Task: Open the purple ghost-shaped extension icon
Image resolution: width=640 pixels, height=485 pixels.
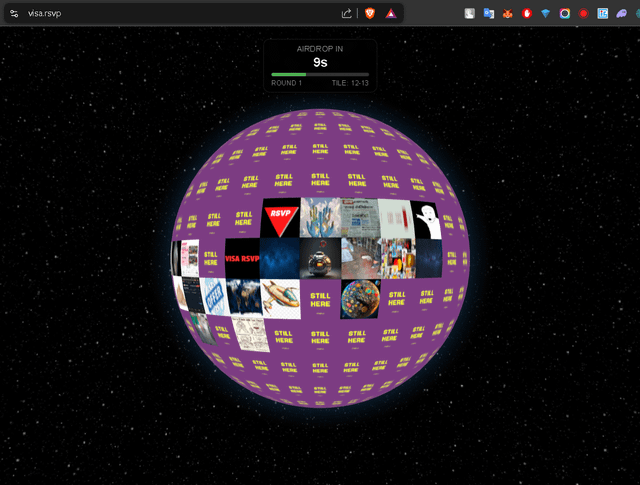Action: pyautogui.click(x=622, y=14)
